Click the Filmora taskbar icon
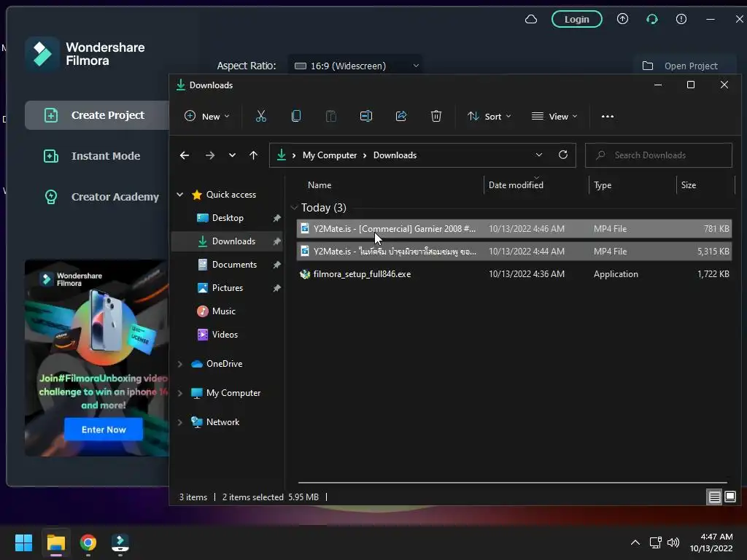 pyautogui.click(x=120, y=542)
